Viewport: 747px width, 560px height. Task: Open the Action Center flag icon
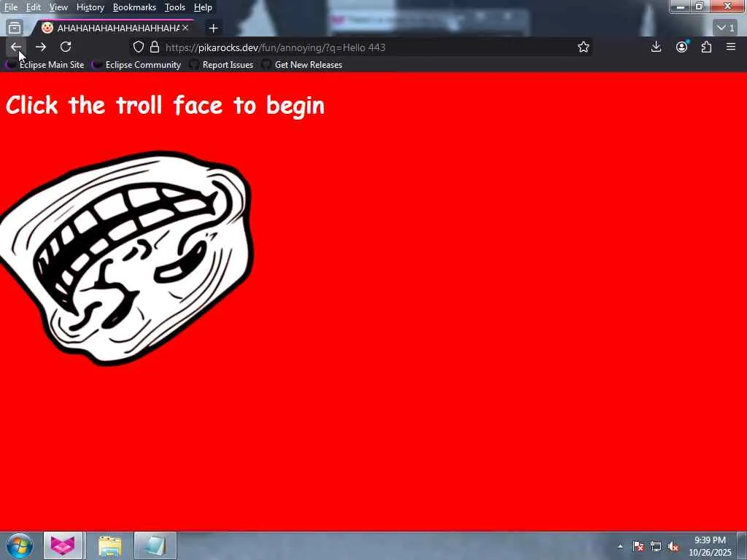coord(638,546)
